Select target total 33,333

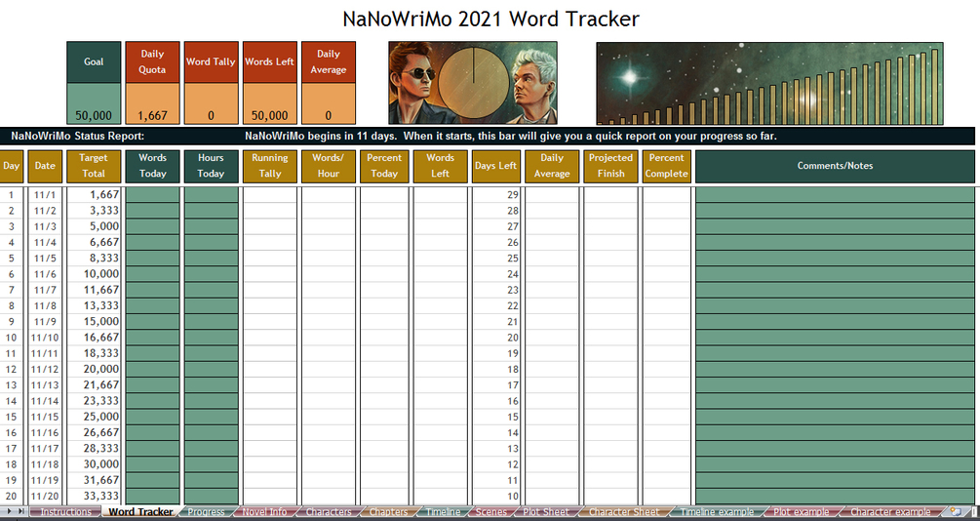(x=94, y=496)
